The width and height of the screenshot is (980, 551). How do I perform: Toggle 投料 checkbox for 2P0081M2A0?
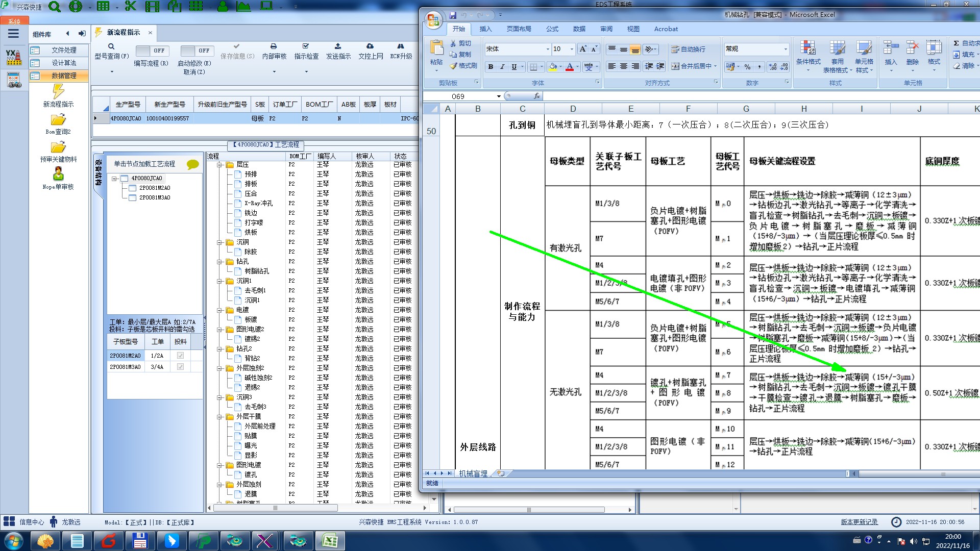point(180,356)
